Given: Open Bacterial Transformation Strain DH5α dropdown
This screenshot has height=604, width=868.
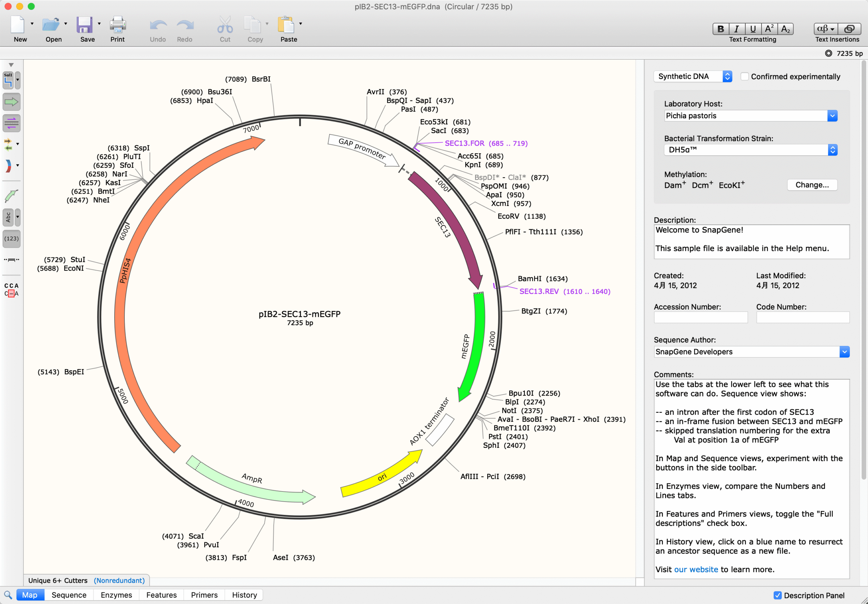Looking at the screenshot, I should coord(750,150).
